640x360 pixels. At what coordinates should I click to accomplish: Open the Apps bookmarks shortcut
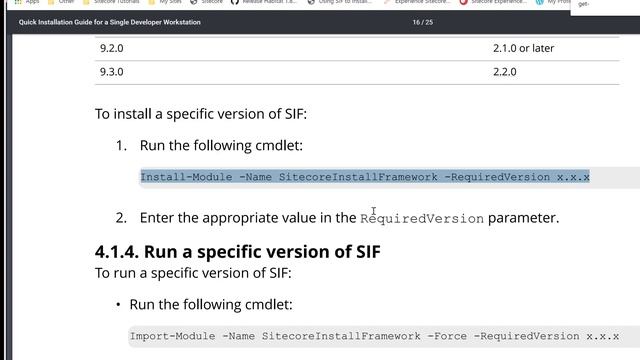coord(27,2)
